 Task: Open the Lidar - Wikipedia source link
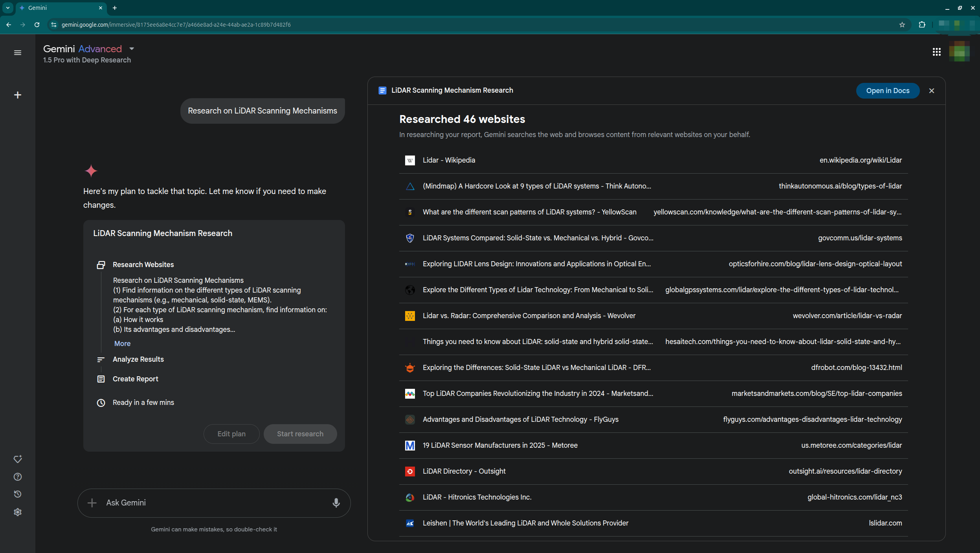(x=449, y=160)
